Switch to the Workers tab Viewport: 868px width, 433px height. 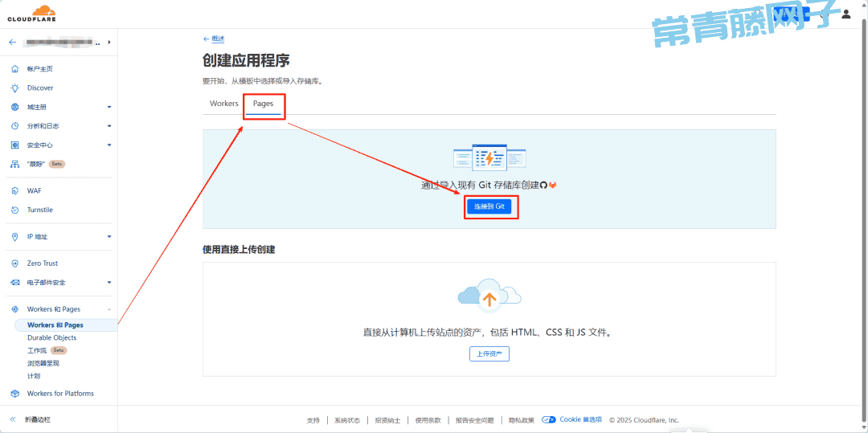pos(223,104)
